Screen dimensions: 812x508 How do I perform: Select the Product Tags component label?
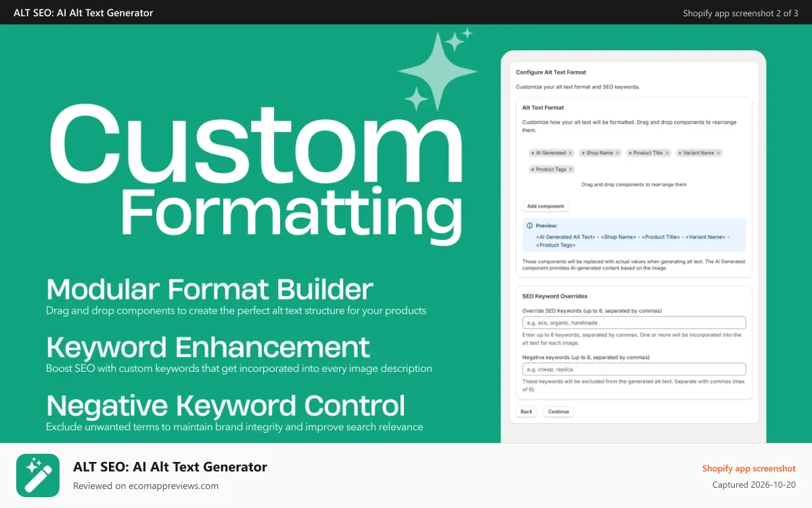point(551,169)
